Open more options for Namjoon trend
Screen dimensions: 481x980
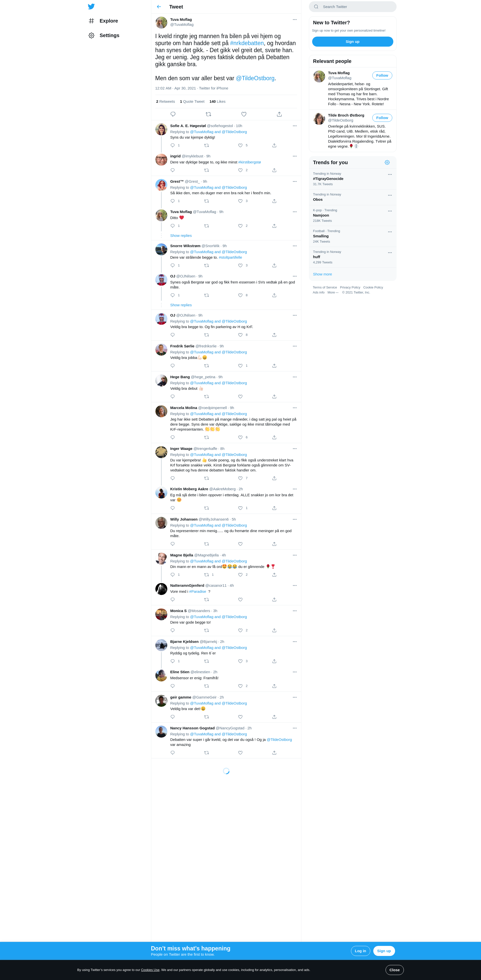390,211
